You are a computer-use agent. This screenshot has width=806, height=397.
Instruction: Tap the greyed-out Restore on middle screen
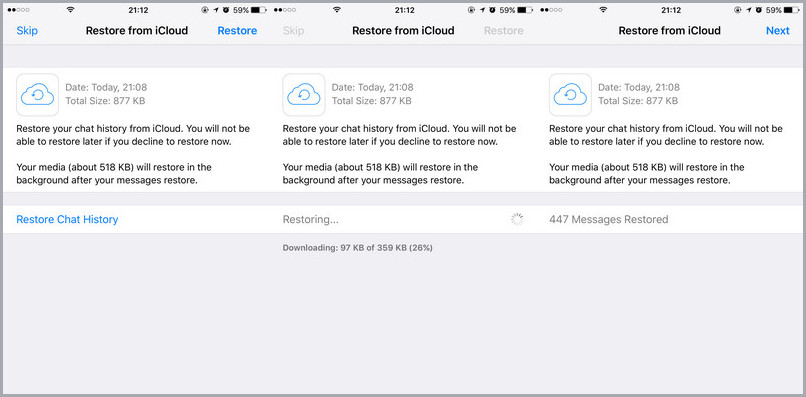coord(504,30)
